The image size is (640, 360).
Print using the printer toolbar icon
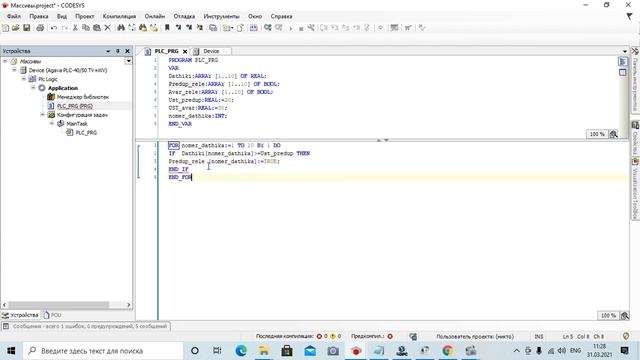click(40, 28)
